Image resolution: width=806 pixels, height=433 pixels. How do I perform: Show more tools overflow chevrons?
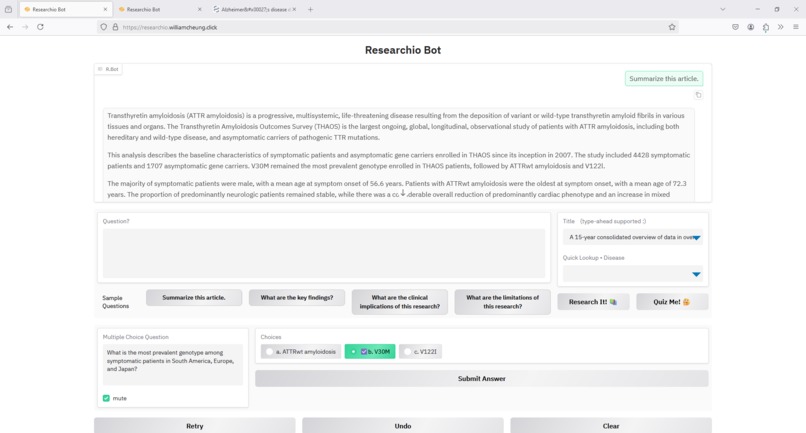pos(781,27)
